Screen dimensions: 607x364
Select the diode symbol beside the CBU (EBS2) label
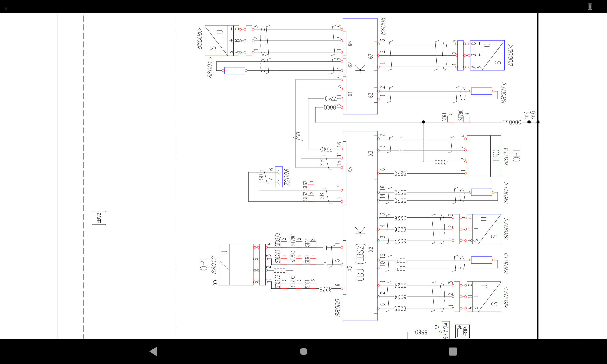tap(360, 232)
